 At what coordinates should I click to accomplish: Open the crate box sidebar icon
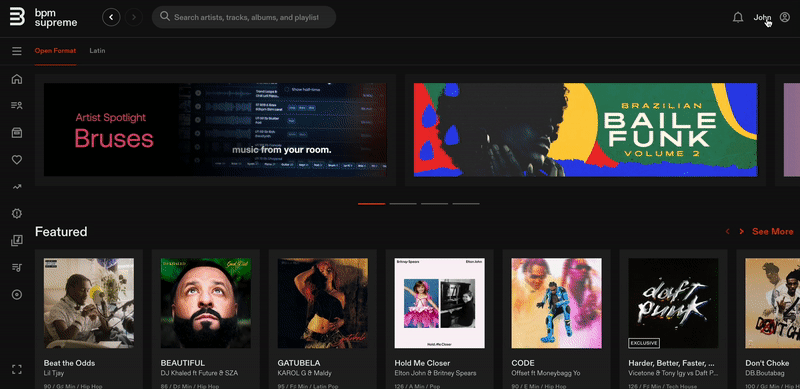(17, 133)
